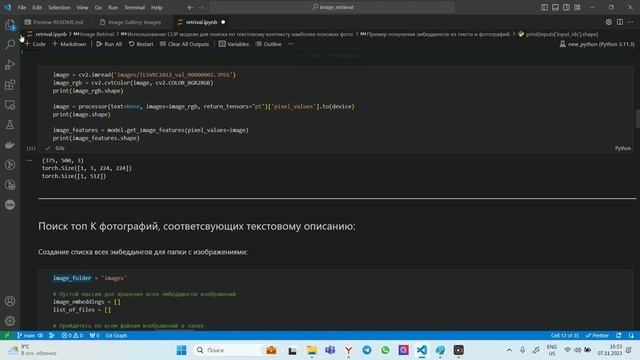Open the Manage gear in activity bar
This screenshot has height=360, width=640.
10,321
